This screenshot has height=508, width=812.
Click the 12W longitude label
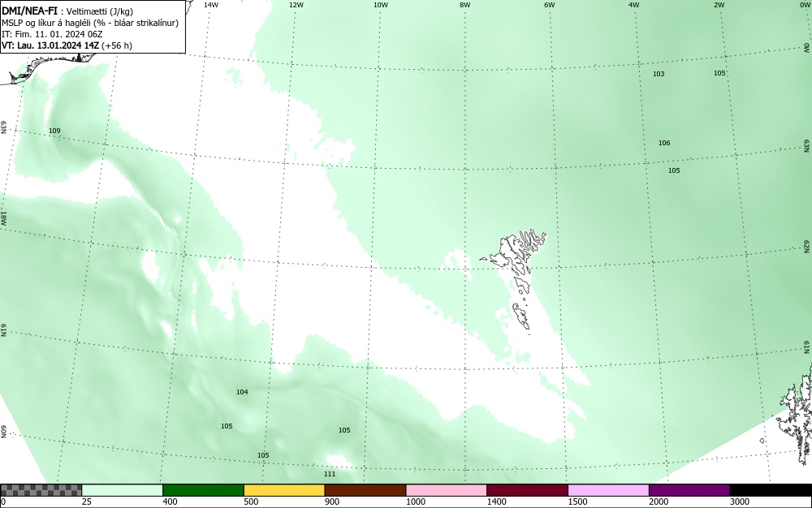[296, 5]
